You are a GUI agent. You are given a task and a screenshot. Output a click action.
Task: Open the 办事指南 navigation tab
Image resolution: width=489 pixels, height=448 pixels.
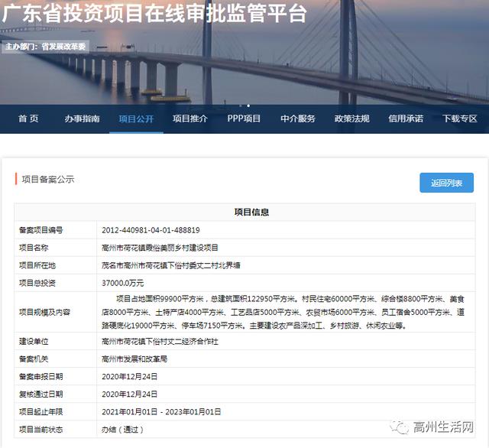[x=82, y=118]
